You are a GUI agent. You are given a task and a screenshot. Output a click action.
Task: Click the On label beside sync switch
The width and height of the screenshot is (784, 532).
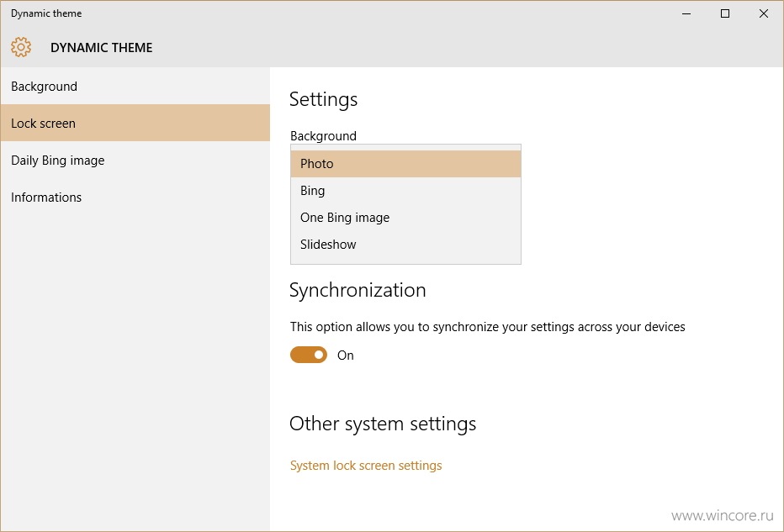point(346,356)
